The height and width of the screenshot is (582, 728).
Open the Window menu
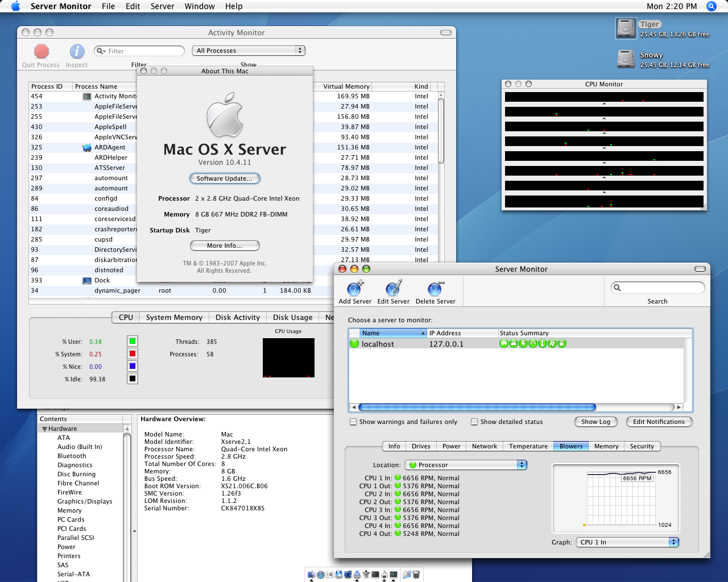click(x=200, y=6)
